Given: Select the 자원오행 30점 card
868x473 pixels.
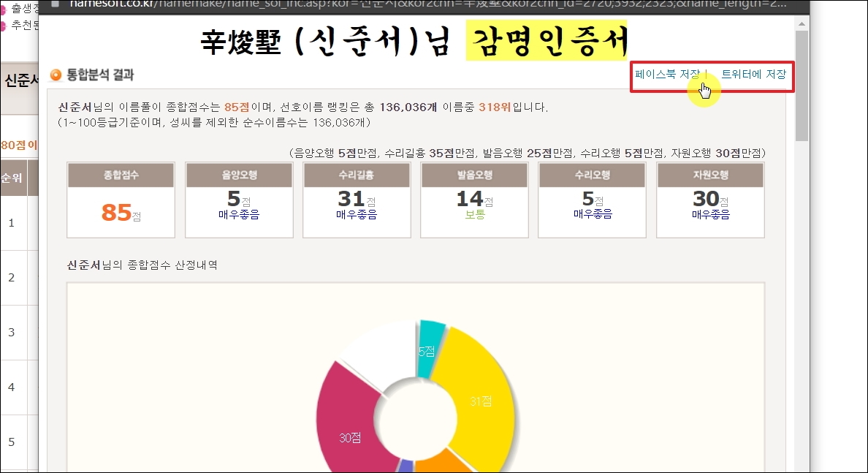Looking at the screenshot, I should coord(710,200).
